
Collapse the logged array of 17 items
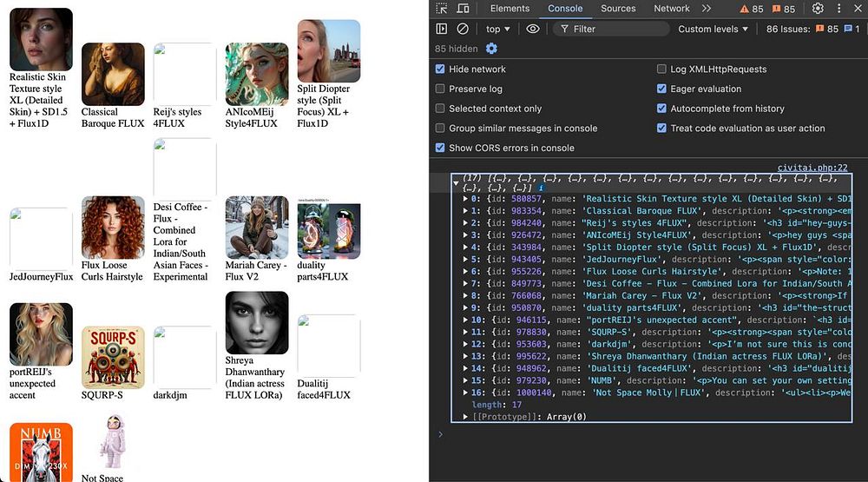click(457, 183)
